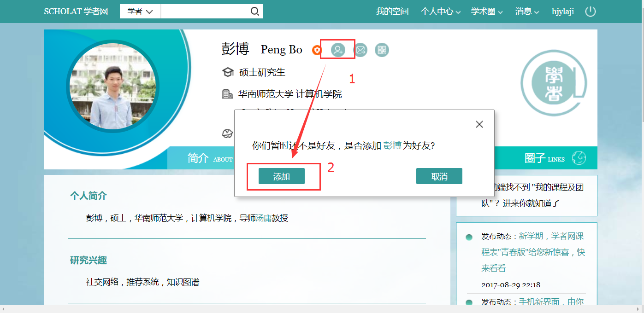Click Peng Bo's round profile photo
The height and width of the screenshot is (313, 644).
tap(112, 86)
